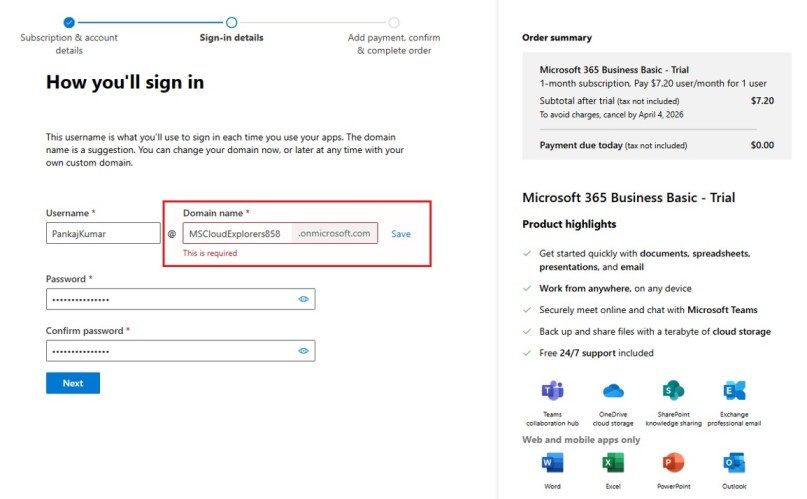Go to the Subscription & account details step
807x499 pixels.
click(x=69, y=21)
